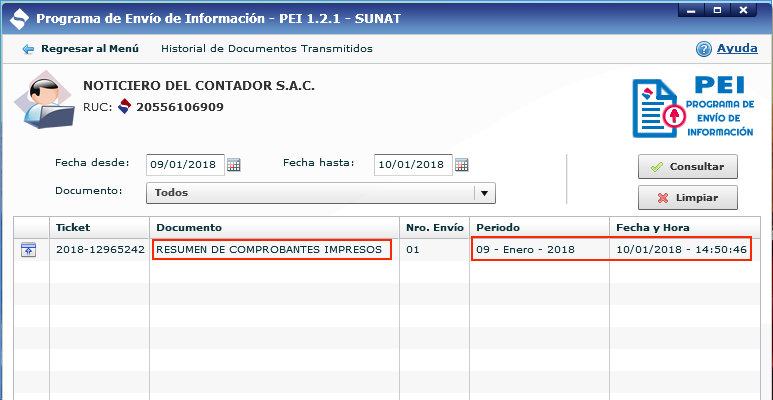Maximize the PEI window
Screen dimensions: 773x400
[x=717, y=9]
